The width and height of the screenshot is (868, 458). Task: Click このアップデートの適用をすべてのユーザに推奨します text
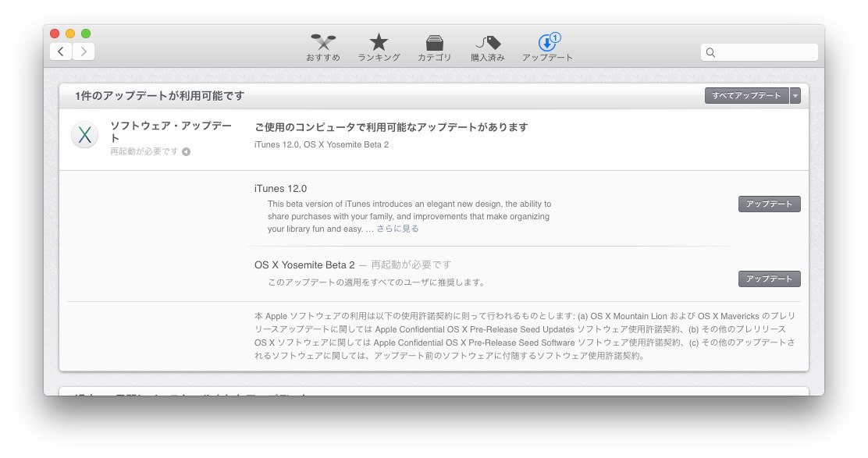(x=376, y=282)
